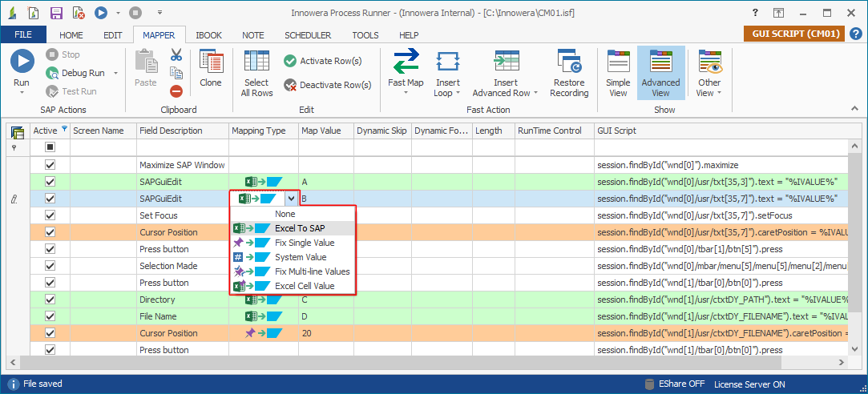Uncheck Active for Maximize SAP Window row

(50, 165)
